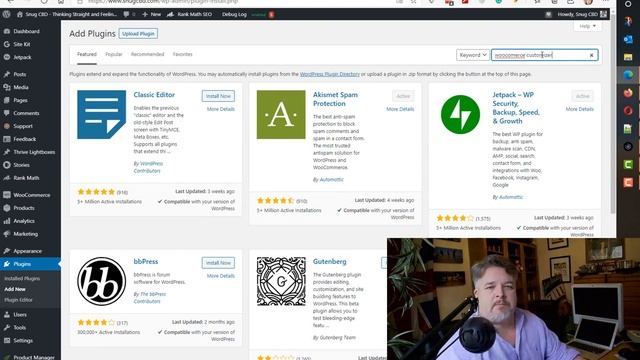640x360 pixels.
Task: Open bbPress plugin title
Action: pyautogui.click(x=146, y=262)
